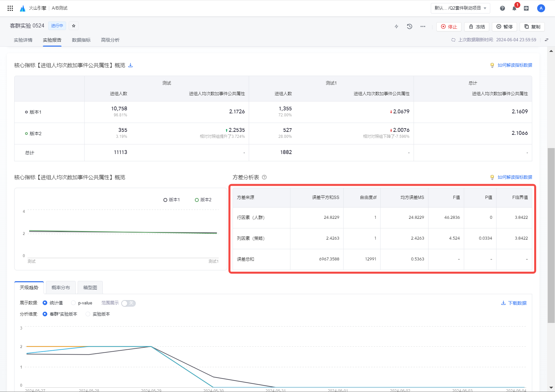555x392 pixels.
Task: Click the 46.2836 F value cell
Action: click(452, 217)
